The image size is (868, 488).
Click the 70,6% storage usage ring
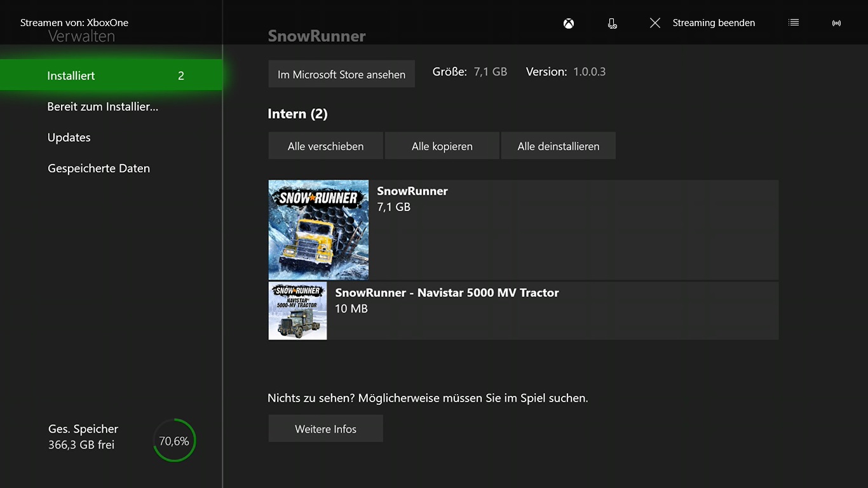coord(174,440)
